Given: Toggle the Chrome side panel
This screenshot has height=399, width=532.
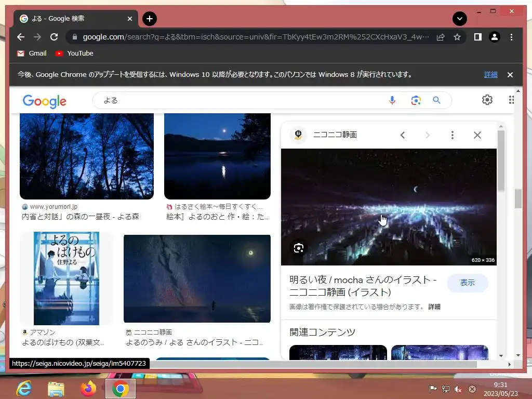Looking at the screenshot, I should [478, 37].
